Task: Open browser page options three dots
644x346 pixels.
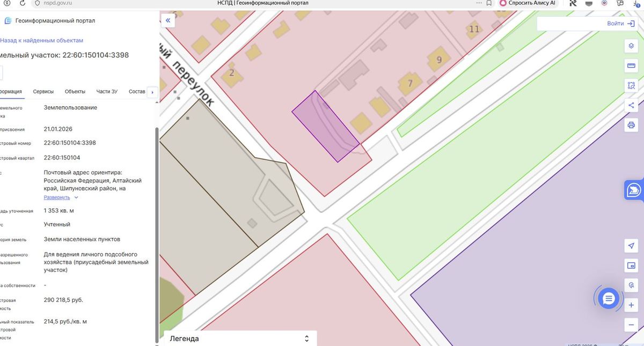Action: coord(479,3)
